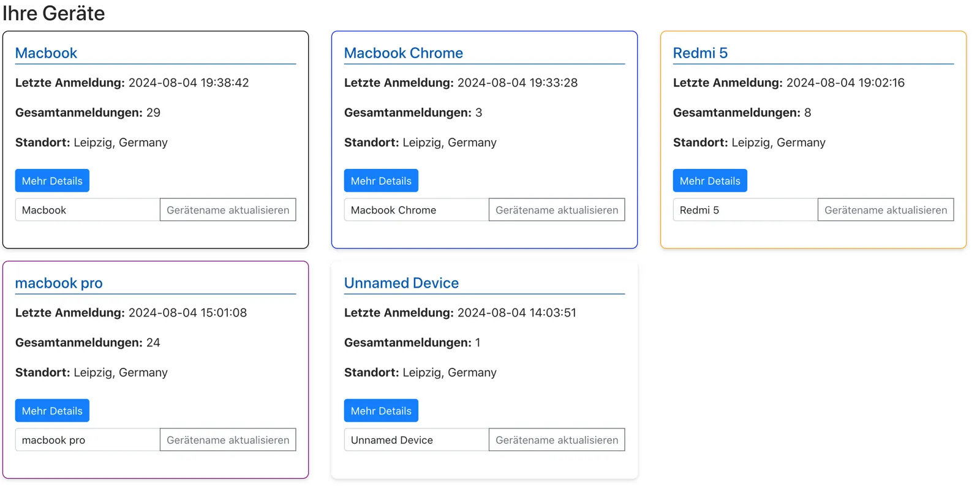980x486 pixels.
Task: Open Mehr Details for macbook pro
Action: click(x=52, y=411)
